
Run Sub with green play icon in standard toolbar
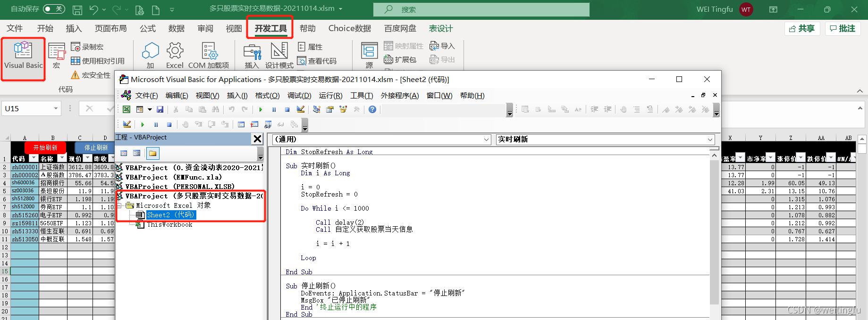point(261,109)
